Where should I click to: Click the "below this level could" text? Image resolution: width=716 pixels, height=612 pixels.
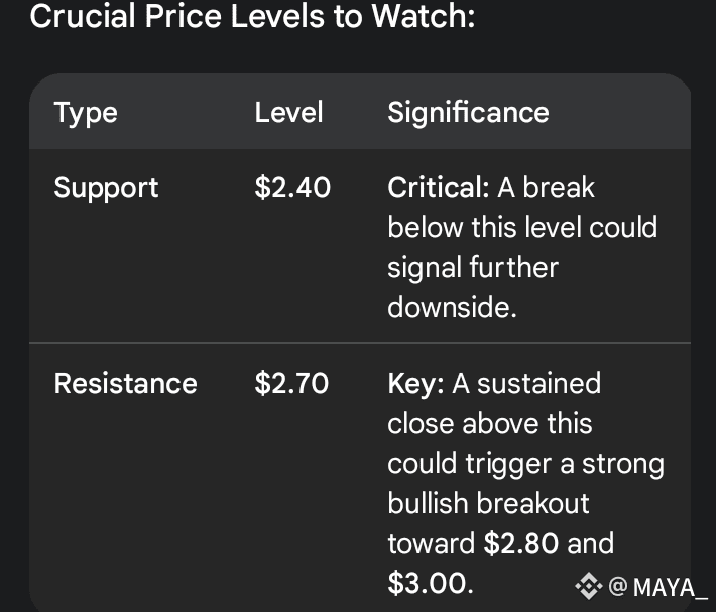pyautogui.click(x=522, y=227)
